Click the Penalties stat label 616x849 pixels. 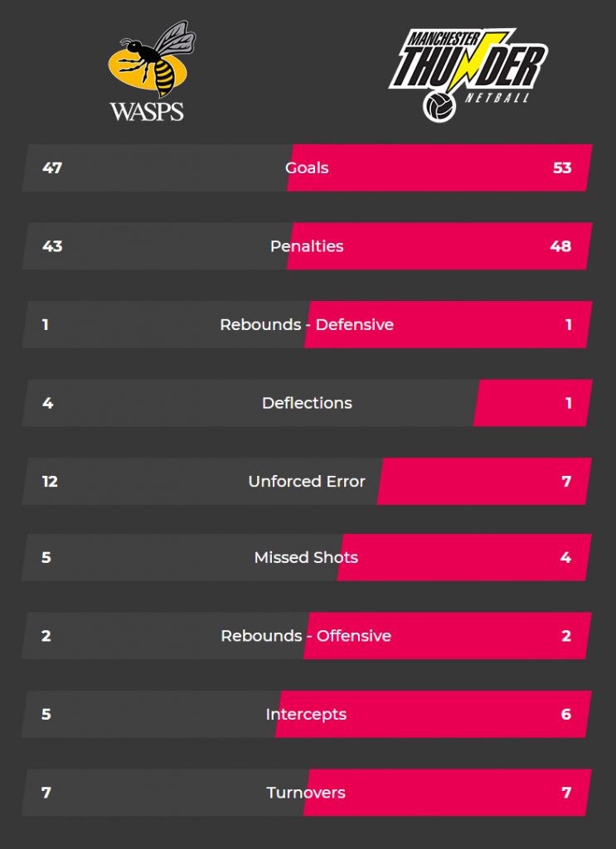tap(307, 246)
